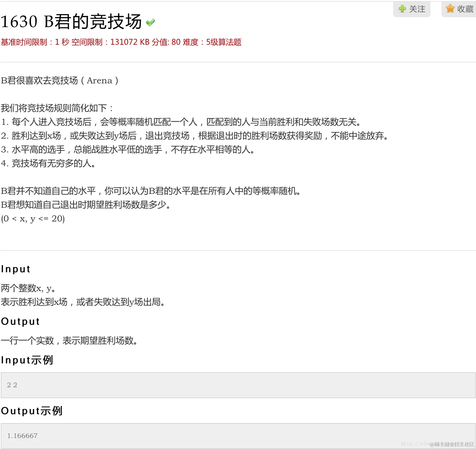Screen dimensions: 476x449
Task: Click the line B君并不知道自己的水平
Action: click(x=151, y=191)
